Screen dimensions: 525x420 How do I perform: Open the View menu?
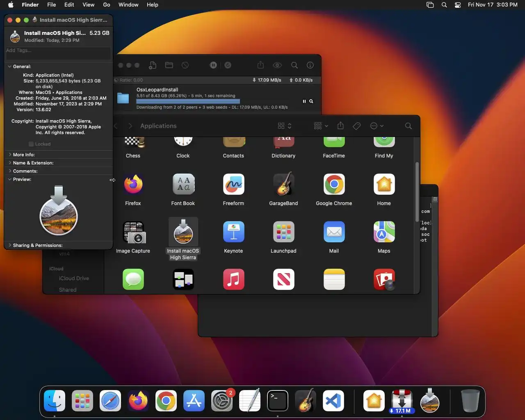click(x=88, y=5)
